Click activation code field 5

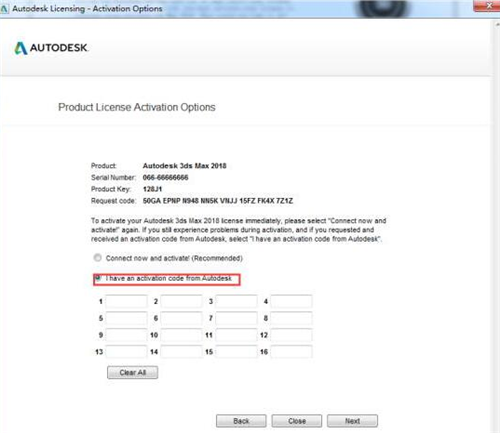[126, 318]
